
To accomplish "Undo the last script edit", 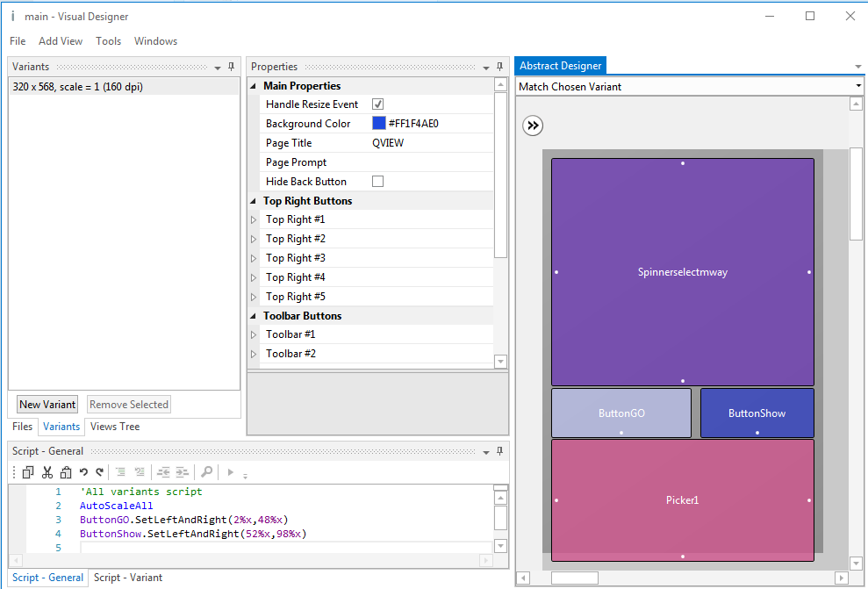I will [x=83, y=472].
